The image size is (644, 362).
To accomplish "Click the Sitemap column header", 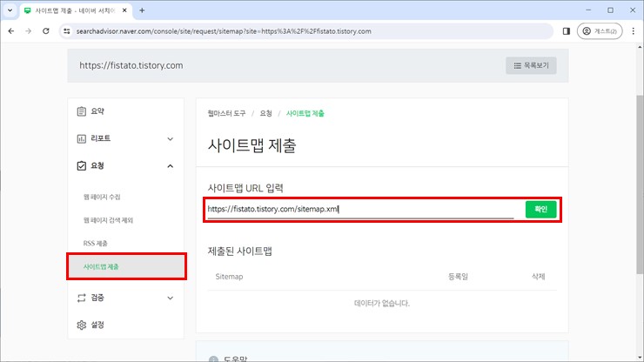I will pos(229,277).
